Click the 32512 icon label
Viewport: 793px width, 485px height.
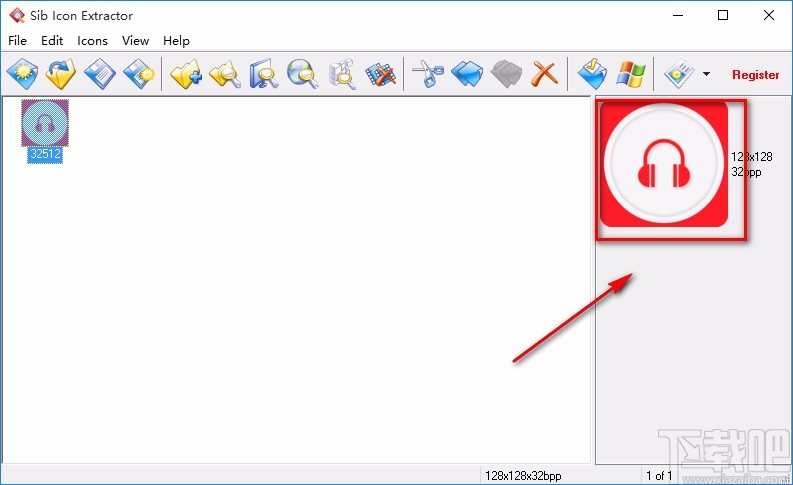pyautogui.click(x=46, y=154)
